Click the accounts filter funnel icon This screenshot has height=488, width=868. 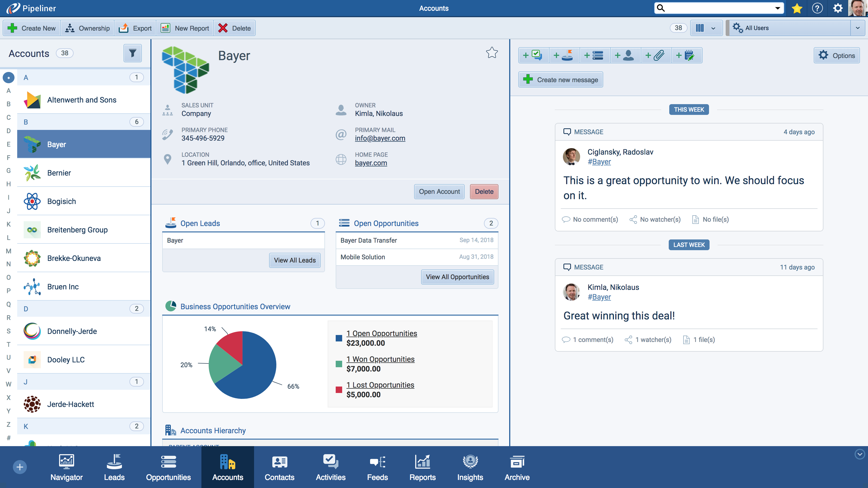tap(132, 53)
